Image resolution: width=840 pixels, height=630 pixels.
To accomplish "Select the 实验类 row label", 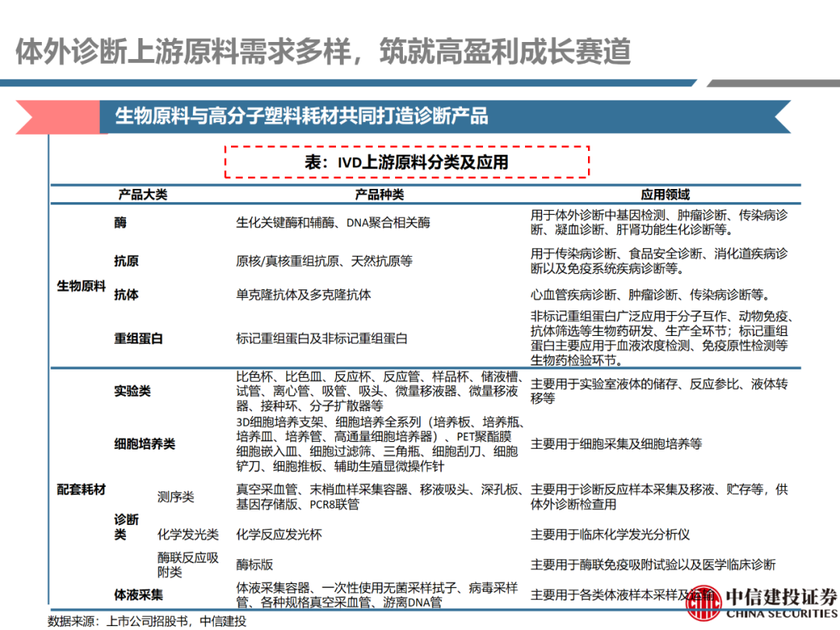I will pyautogui.click(x=132, y=390).
